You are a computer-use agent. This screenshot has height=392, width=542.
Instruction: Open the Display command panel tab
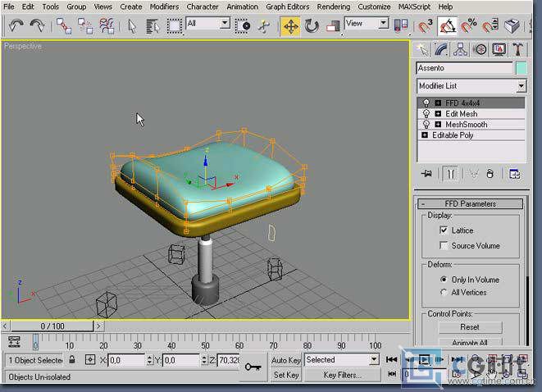tap(499, 50)
